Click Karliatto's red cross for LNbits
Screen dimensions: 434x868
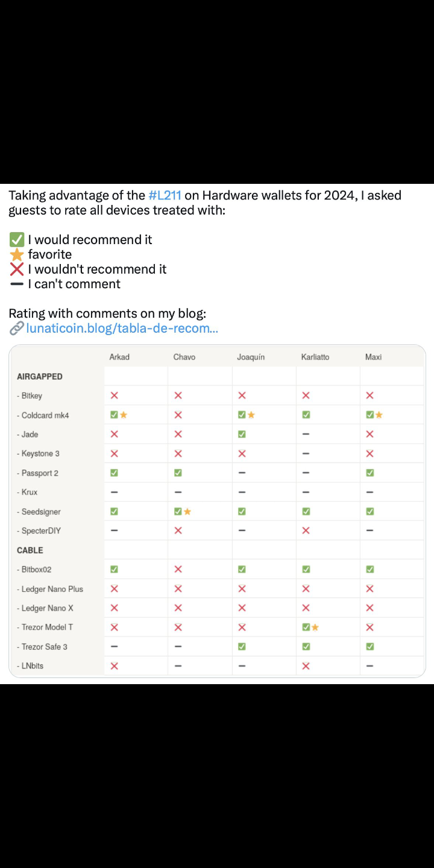(x=306, y=666)
